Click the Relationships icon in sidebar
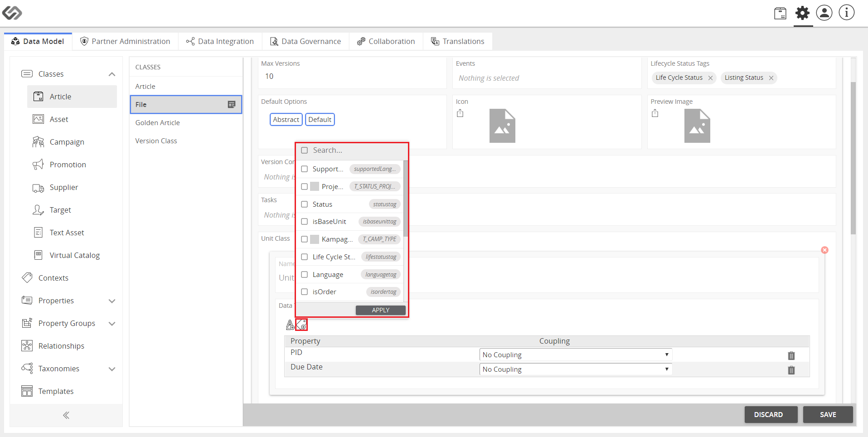The width and height of the screenshot is (868, 437). 27,346
